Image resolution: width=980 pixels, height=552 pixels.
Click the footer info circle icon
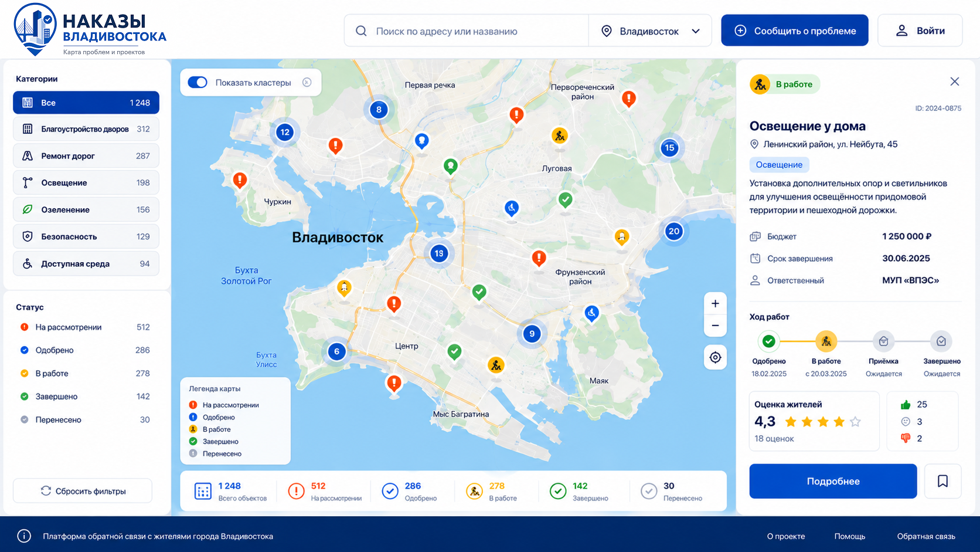click(24, 536)
